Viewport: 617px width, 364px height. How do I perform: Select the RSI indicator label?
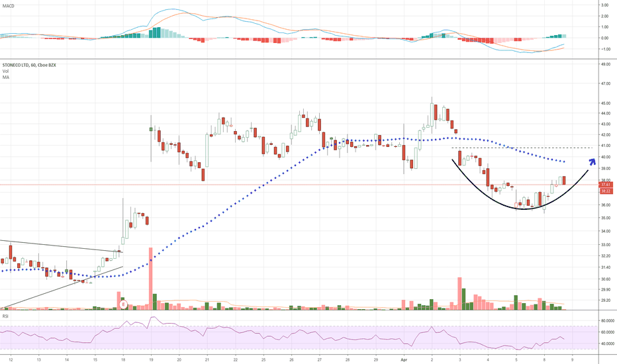click(x=5, y=316)
